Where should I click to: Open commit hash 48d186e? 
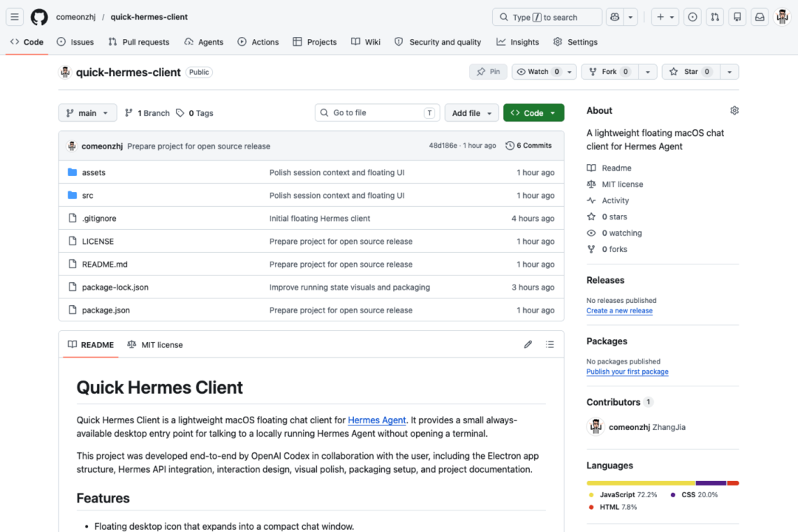(x=443, y=146)
